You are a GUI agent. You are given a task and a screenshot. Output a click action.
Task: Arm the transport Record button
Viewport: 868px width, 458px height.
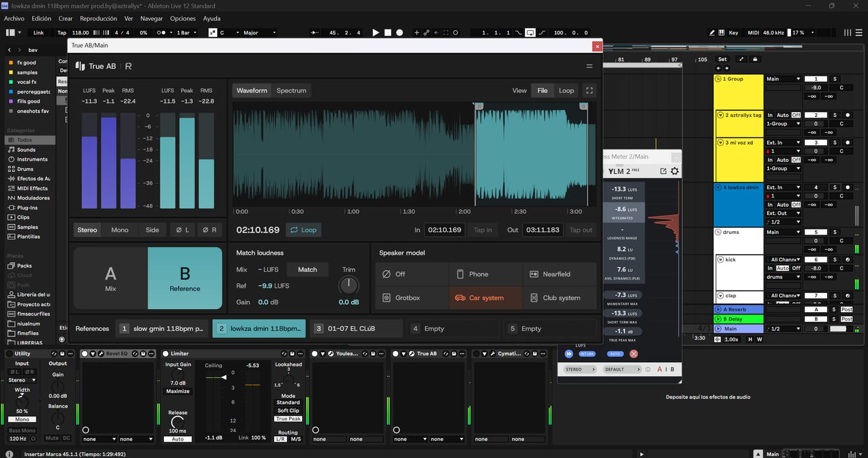[x=399, y=33]
